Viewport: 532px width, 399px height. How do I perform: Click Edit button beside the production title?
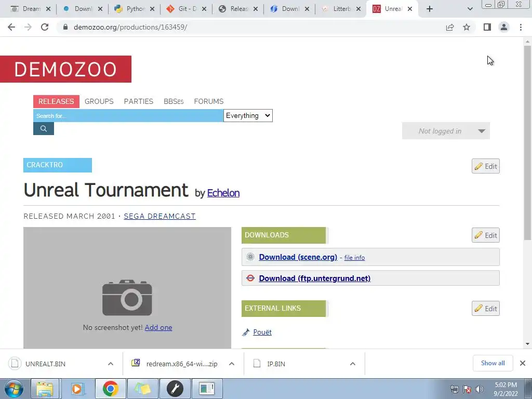point(486,166)
